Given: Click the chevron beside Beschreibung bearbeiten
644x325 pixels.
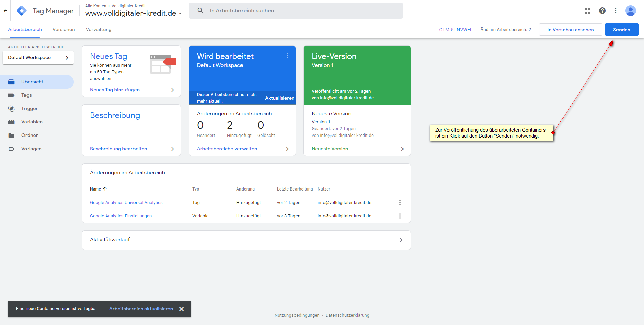Looking at the screenshot, I should pyautogui.click(x=173, y=149).
